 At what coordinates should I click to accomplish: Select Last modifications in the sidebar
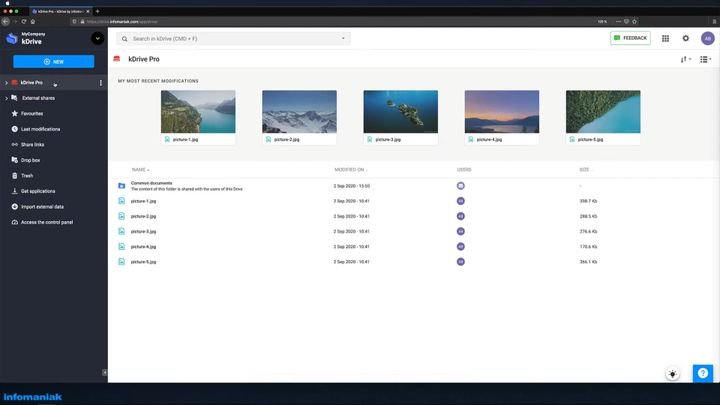40,129
